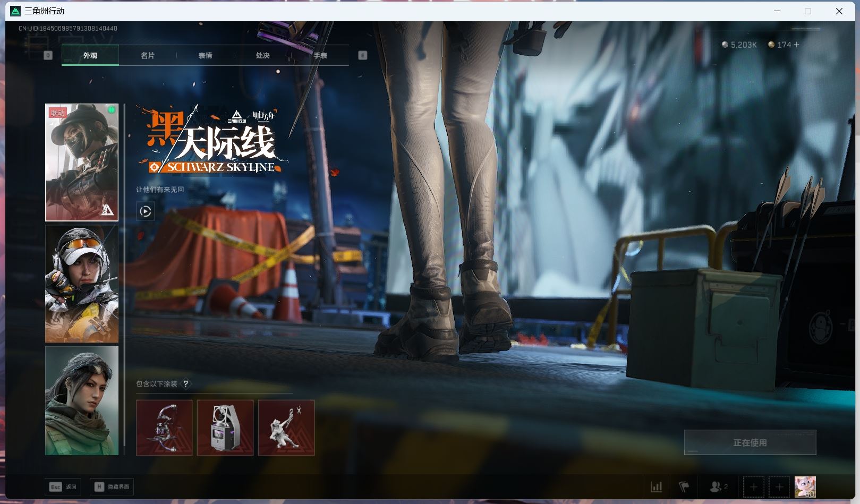860x504 pixels.
Task: Click the Esc 返回 back button
Action: (63, 486)
